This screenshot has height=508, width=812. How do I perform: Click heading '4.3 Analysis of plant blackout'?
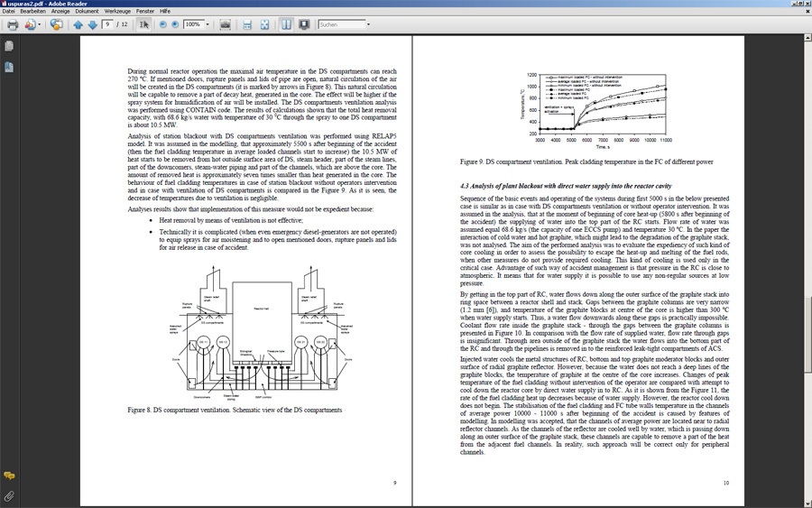click(x=566, y=185)
